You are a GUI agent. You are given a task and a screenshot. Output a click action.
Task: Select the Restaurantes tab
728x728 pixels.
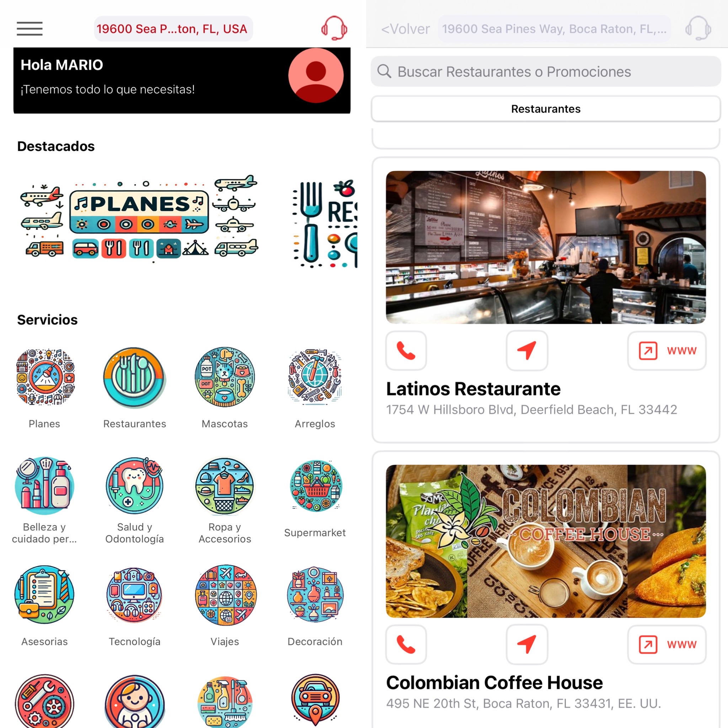click(546, 109)
